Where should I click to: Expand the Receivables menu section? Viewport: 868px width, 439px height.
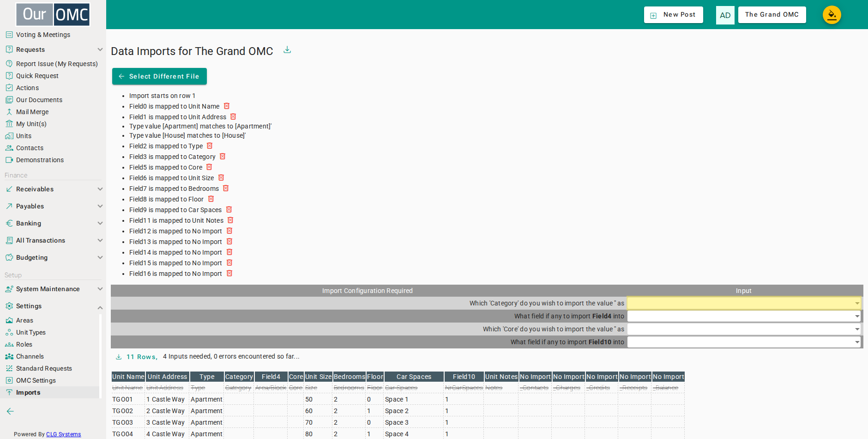point(54,189)
